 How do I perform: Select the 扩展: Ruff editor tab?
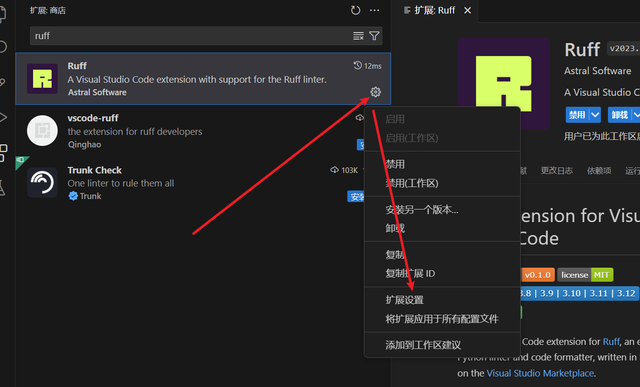tap(434, 10)
